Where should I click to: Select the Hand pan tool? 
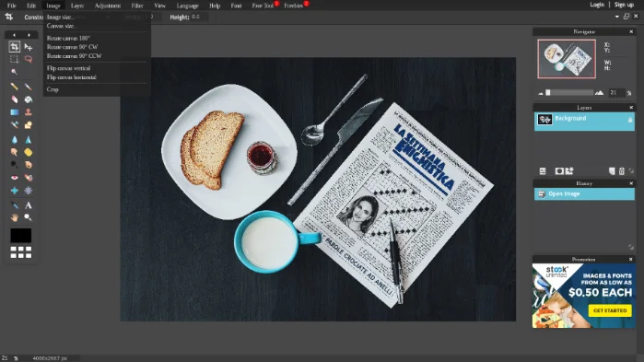pos(15,217)
